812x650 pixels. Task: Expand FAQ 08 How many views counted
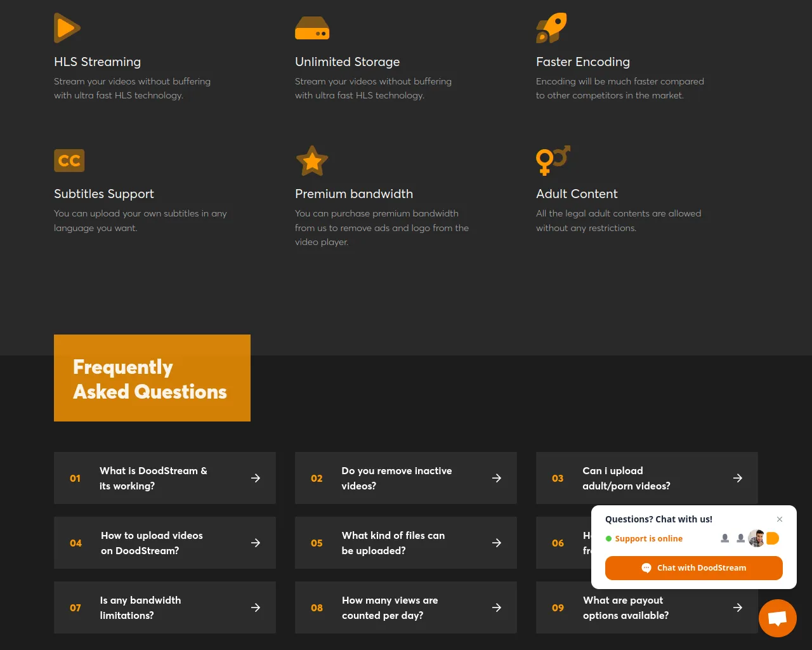[406, 607]
